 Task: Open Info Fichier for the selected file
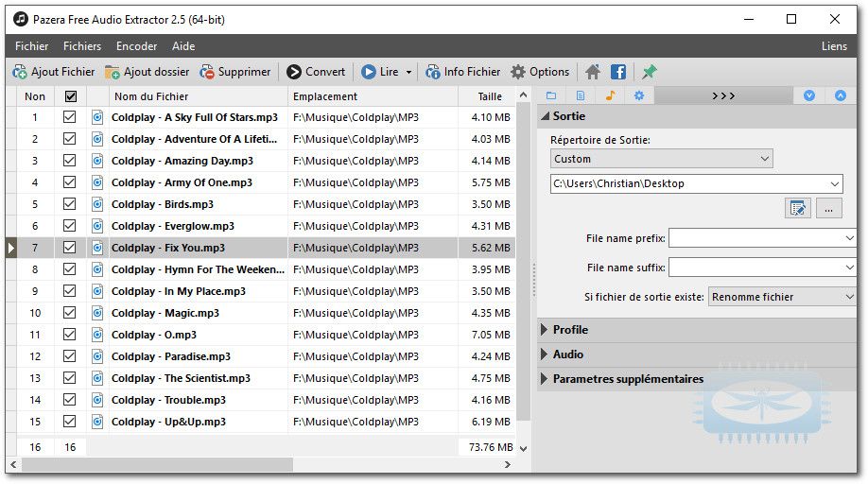click(x=462, y=72)
